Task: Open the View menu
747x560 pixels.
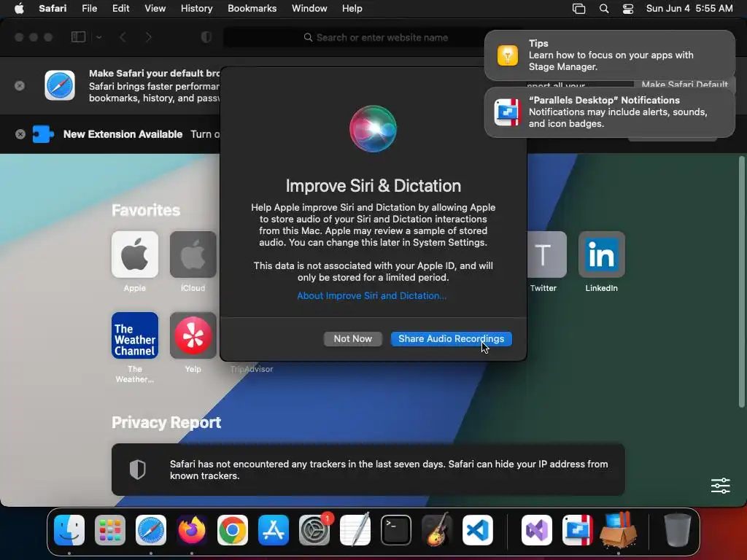Action: [x=155, y=8]
